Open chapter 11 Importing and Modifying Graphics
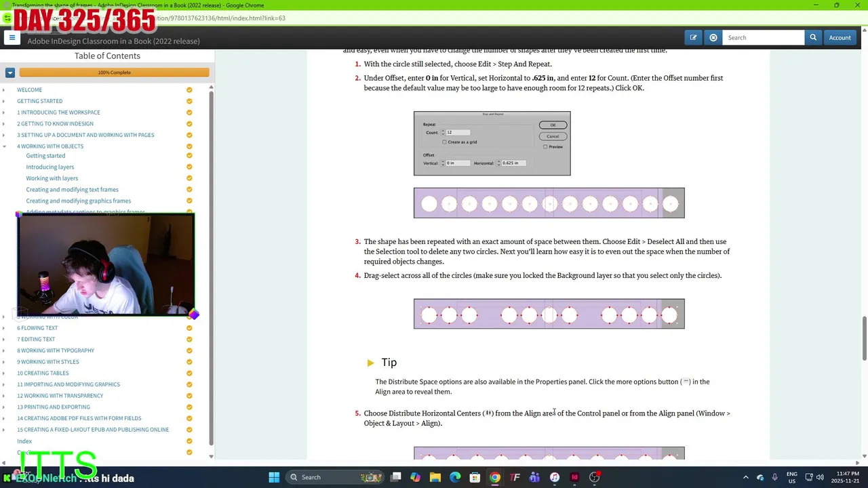Screen dimensions: 868x488 click(68, 384)
